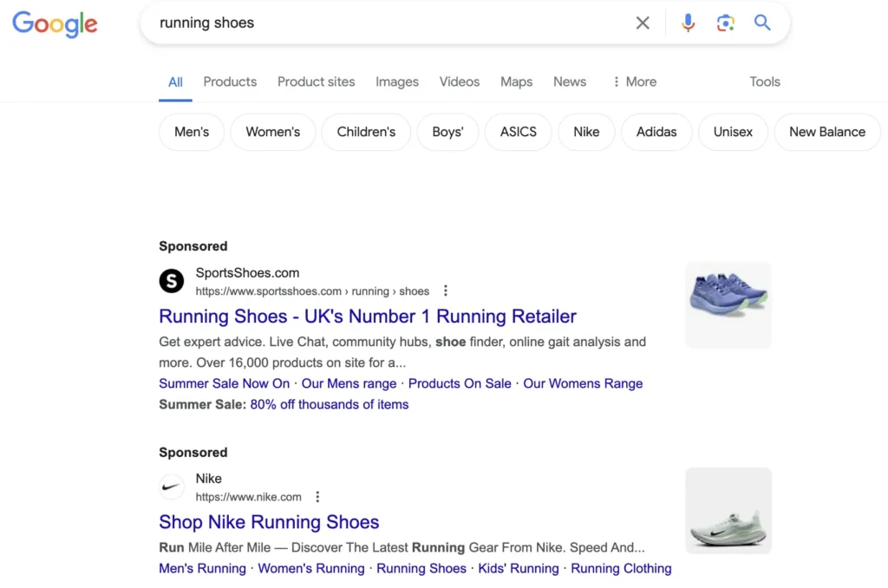This screenshot has height=588, width=888.
Task: Switch to the Product sites tab
Action: pyautogui.click(x=316, y=82)
